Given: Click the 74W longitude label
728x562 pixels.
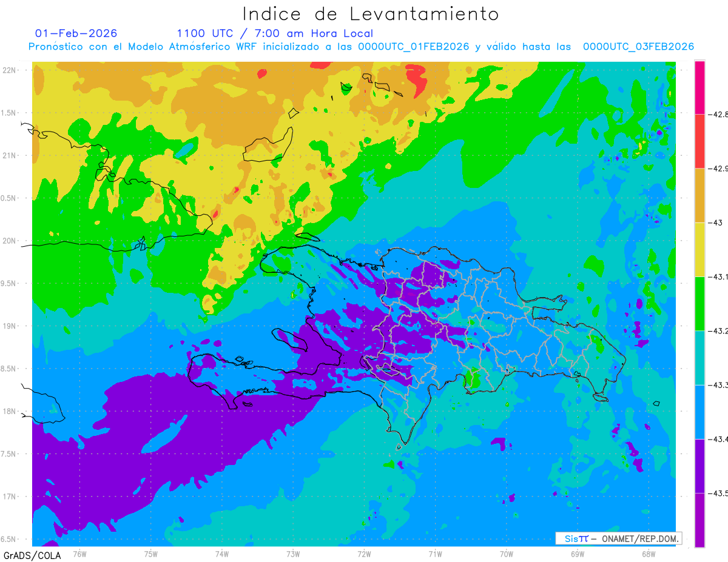Looking at the screenshot, I should click(x=221, y=554).
